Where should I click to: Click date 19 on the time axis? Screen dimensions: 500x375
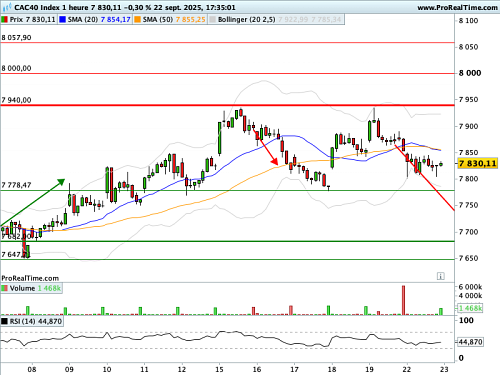(369, 369)
